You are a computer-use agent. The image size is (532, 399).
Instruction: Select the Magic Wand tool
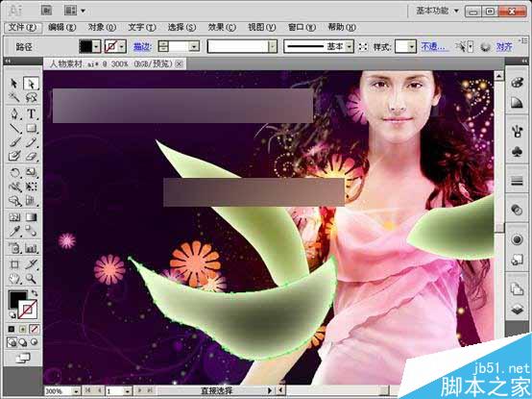pyautogui.click(x=14, y=97)
